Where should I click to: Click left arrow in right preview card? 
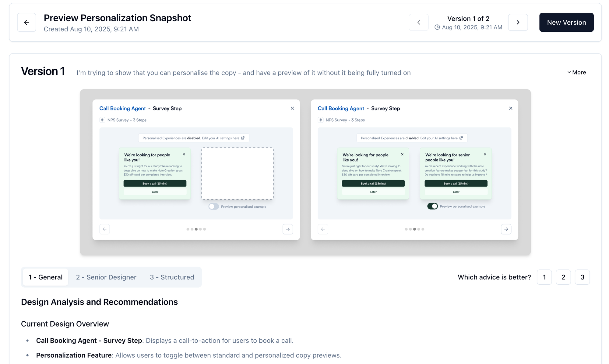click(323, 229)
